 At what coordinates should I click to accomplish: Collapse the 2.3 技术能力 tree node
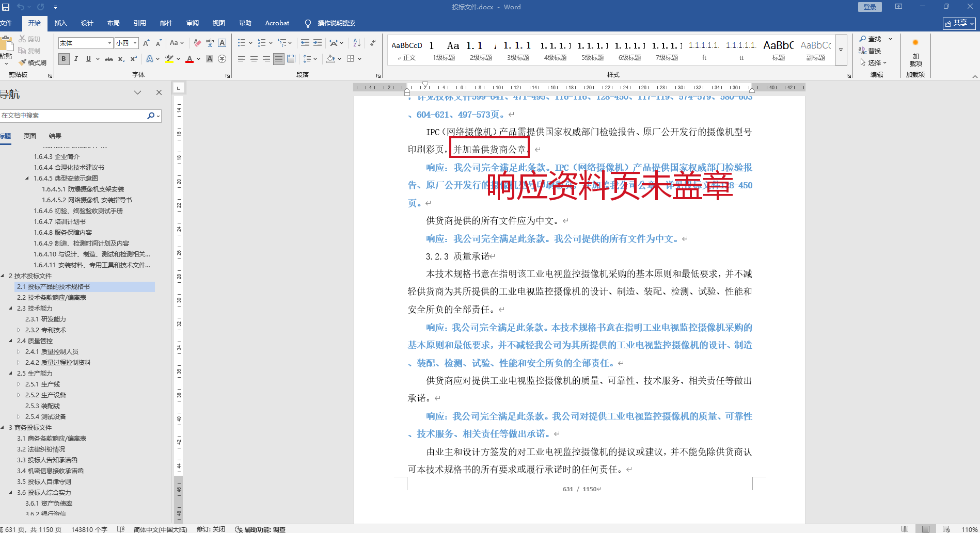coord(10,309)
